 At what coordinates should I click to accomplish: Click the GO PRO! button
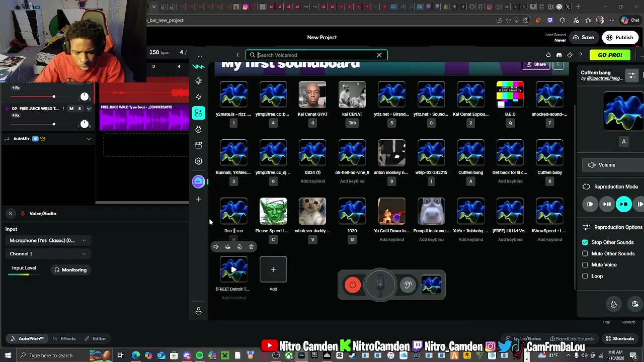pos(610,55)
